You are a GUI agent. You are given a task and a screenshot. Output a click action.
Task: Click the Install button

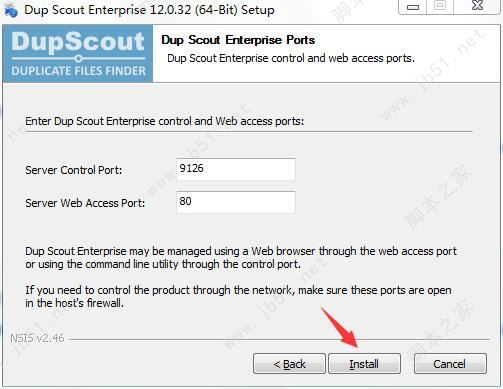364,364
